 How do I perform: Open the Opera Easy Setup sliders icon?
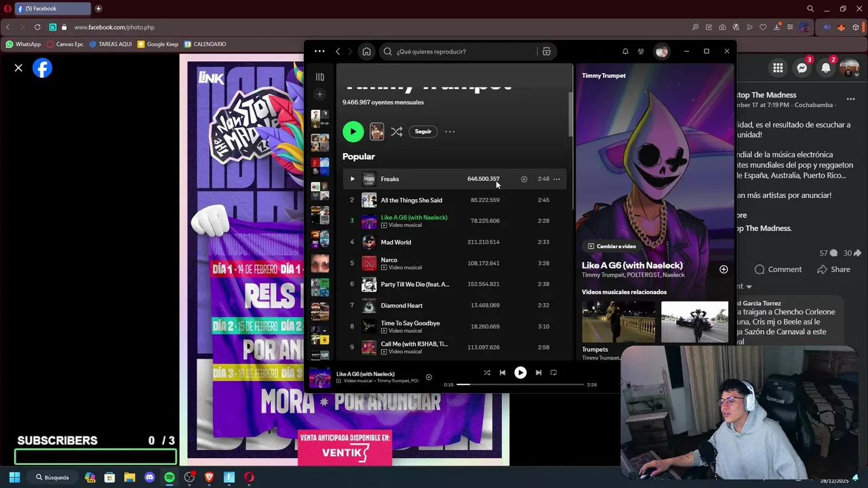click(x=790, y=27)
